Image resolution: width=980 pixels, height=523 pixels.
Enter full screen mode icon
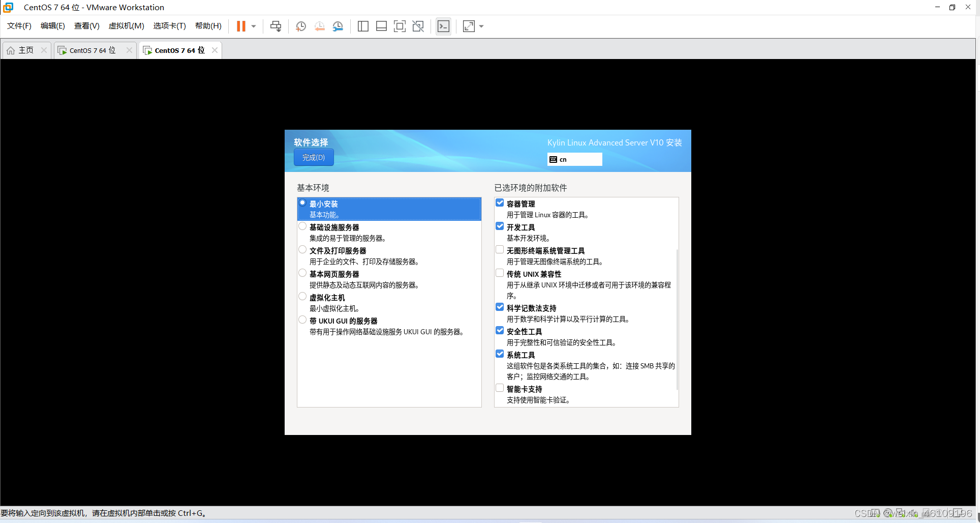(400, 26)
